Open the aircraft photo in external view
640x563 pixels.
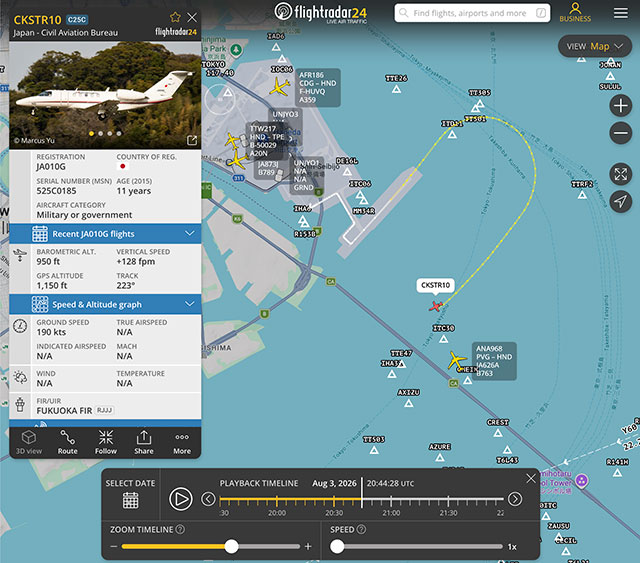tap(192, 140)
